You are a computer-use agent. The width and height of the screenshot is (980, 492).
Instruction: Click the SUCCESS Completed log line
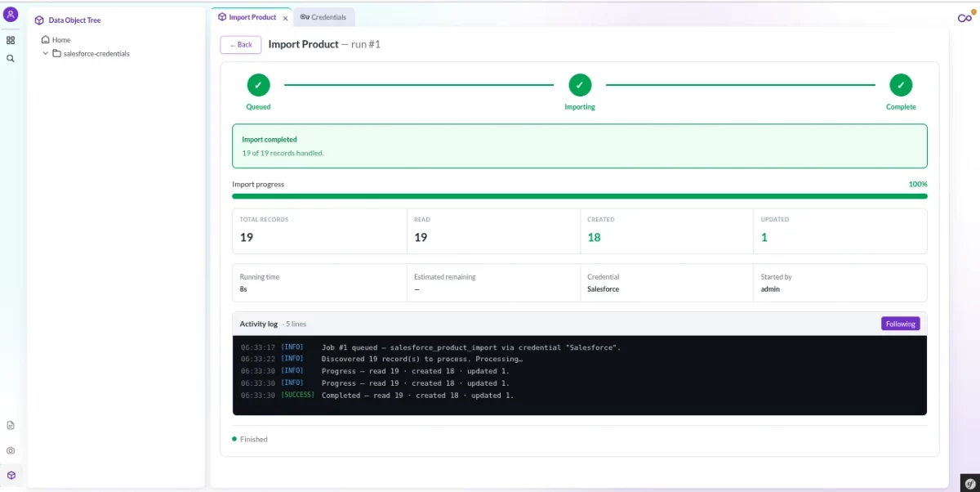tap(377, 396)
